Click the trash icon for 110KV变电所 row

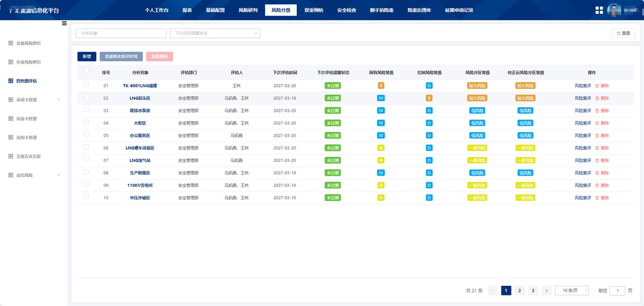click(x=597, y=185)
